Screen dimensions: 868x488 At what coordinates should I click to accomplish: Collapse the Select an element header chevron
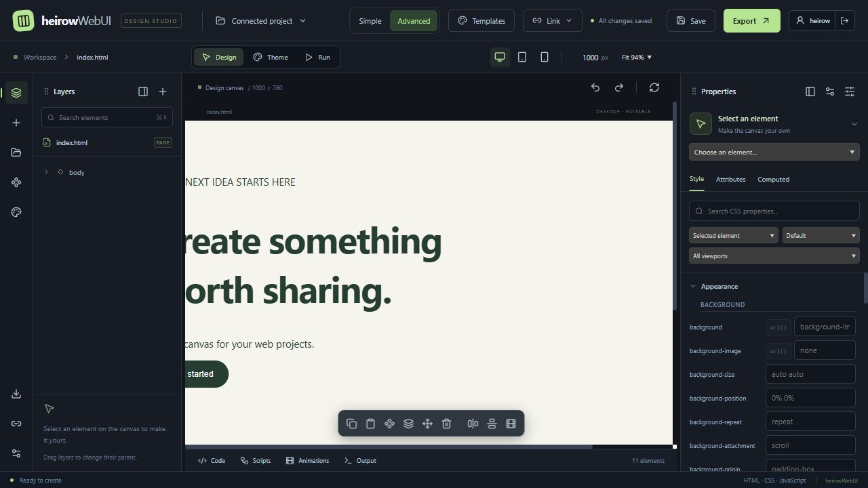click(854, 124)
